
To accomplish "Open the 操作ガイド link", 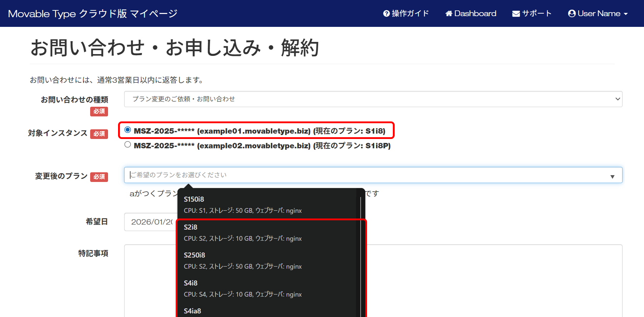I will [410, 14].
